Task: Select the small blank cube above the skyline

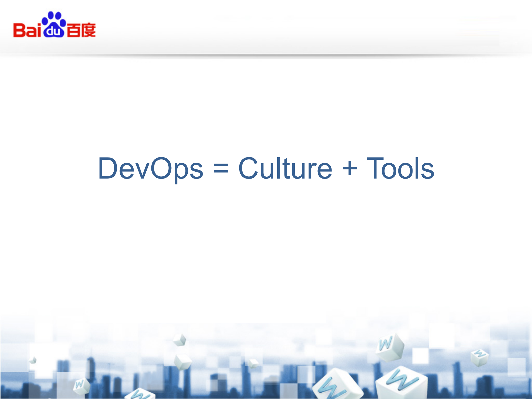Action: [179, 339]
